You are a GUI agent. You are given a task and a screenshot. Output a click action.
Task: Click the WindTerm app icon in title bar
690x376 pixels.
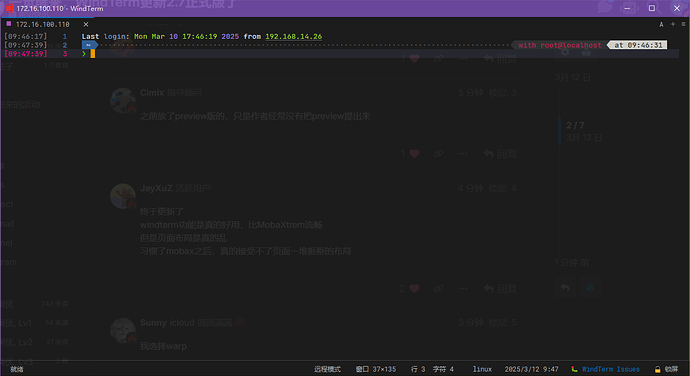click(x=10, y=8)
